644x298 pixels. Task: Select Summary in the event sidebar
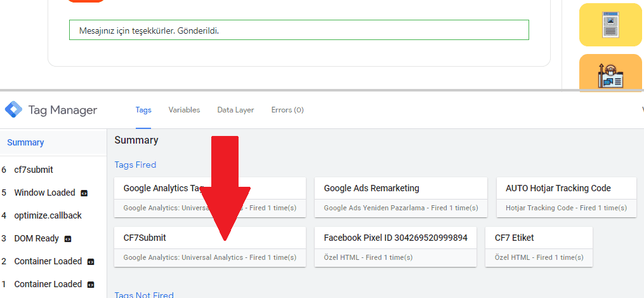[x=25, y=142]
